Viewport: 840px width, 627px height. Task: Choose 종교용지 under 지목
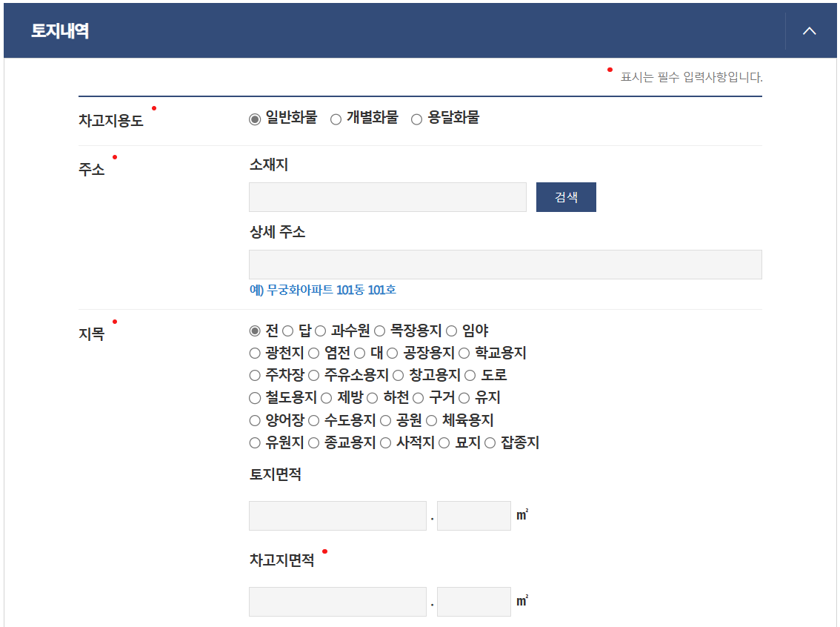316,443
